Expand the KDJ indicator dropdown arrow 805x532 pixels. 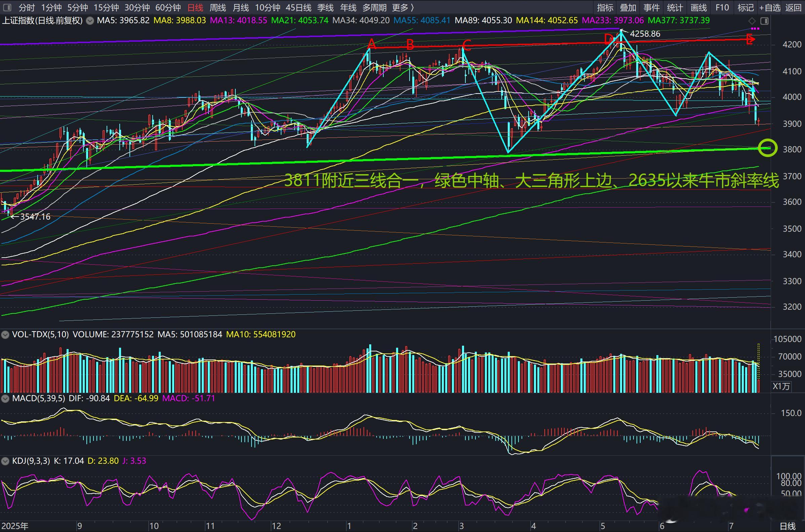point(5,461)
